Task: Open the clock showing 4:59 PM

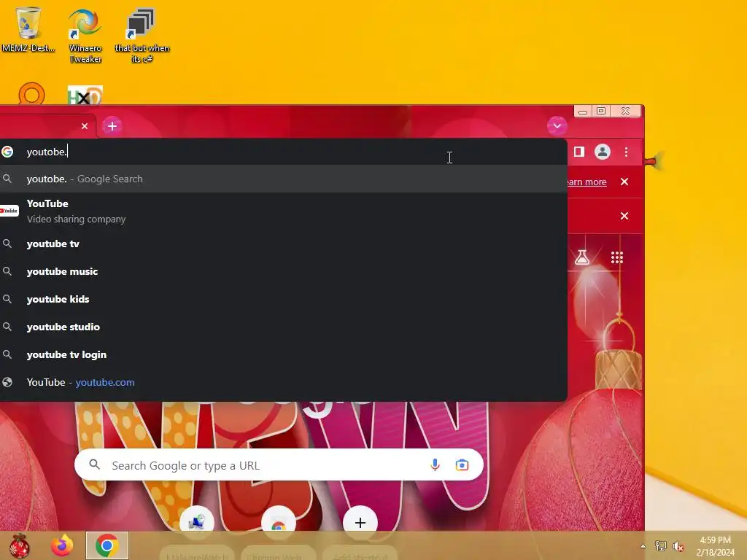Action: tap(715, 546)
